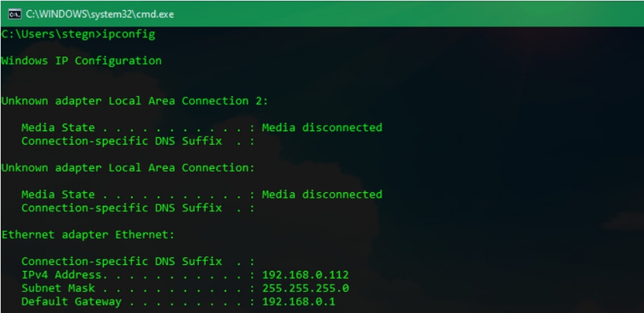Select the subnet value 255.255.255.0
The width and height of the screenshot is (644, 313).
click(x=306, y=288)
